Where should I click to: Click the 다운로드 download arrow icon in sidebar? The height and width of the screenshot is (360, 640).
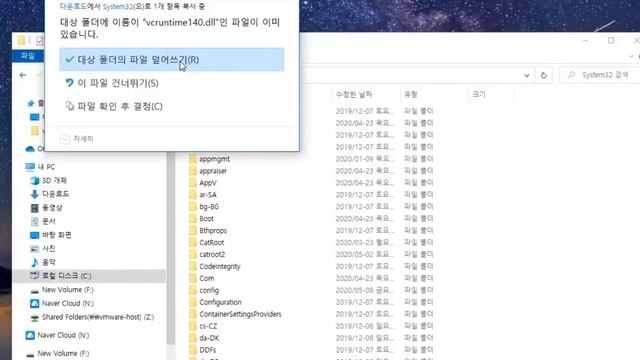[35, 194]
